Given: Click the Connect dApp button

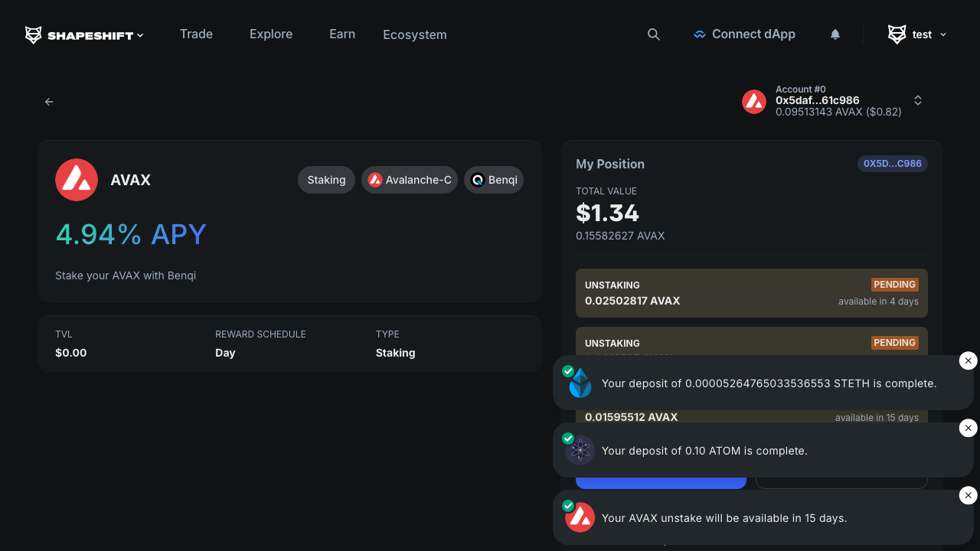Looking at the screenshot, I should tap(744, 34).
